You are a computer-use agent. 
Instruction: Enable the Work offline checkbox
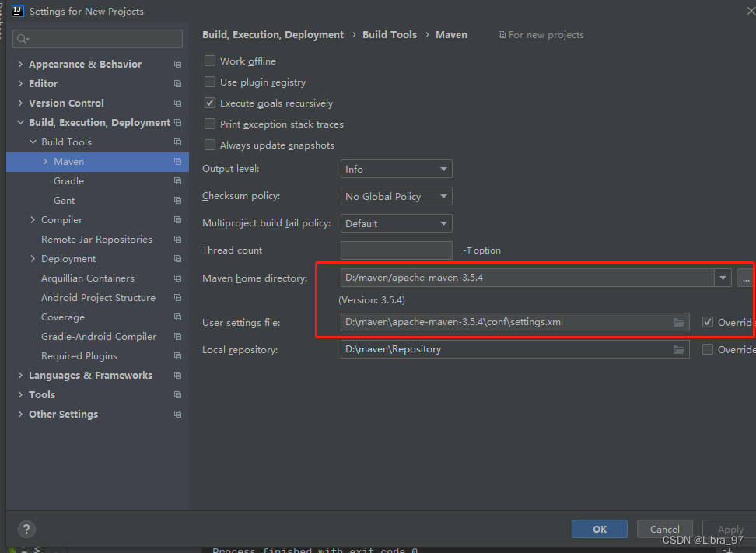pyautogui.click(x=210, y=61)
